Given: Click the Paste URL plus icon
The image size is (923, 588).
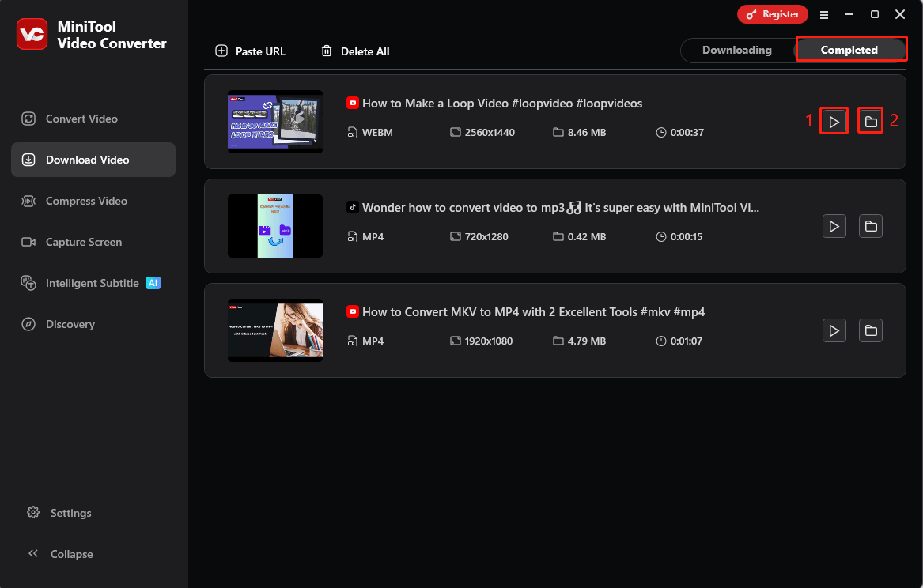Looking at the screenshot, I should tap(221, 51).
